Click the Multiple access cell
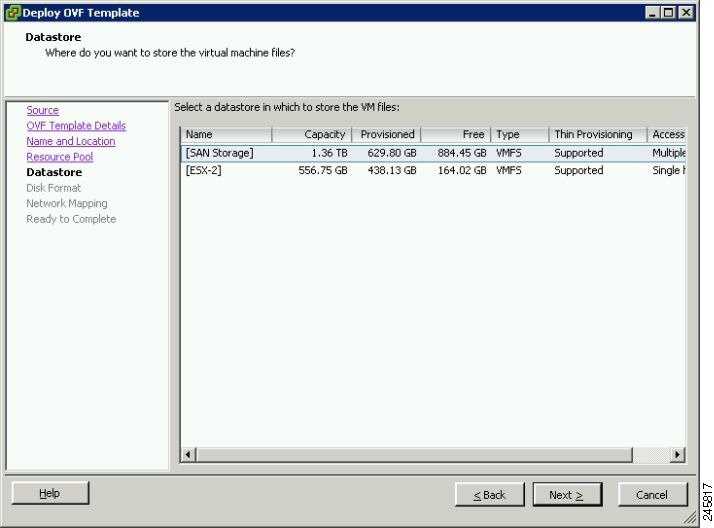This screenshot has height=528, width=714. 669,153
